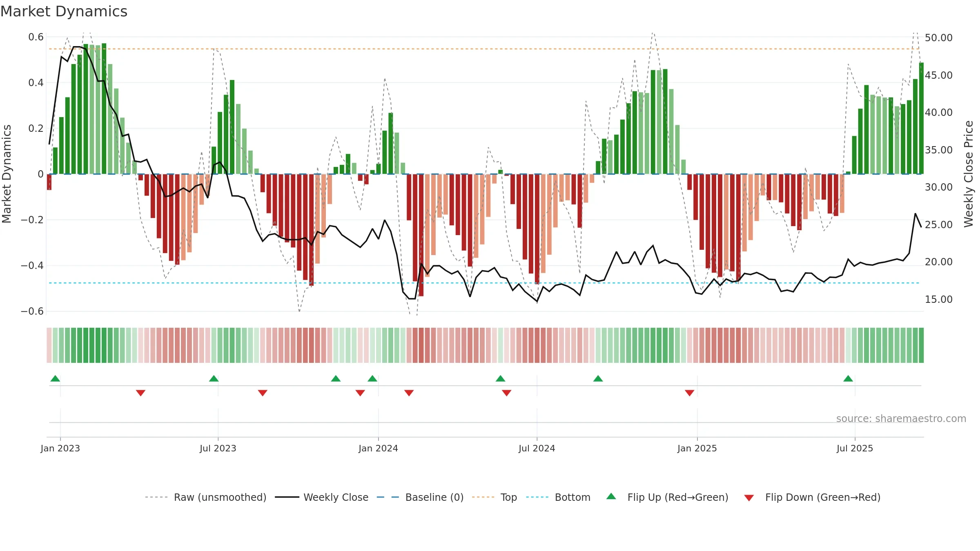
Task: Click the leftmost pale red heat strip cell
Action: (49, 345)
